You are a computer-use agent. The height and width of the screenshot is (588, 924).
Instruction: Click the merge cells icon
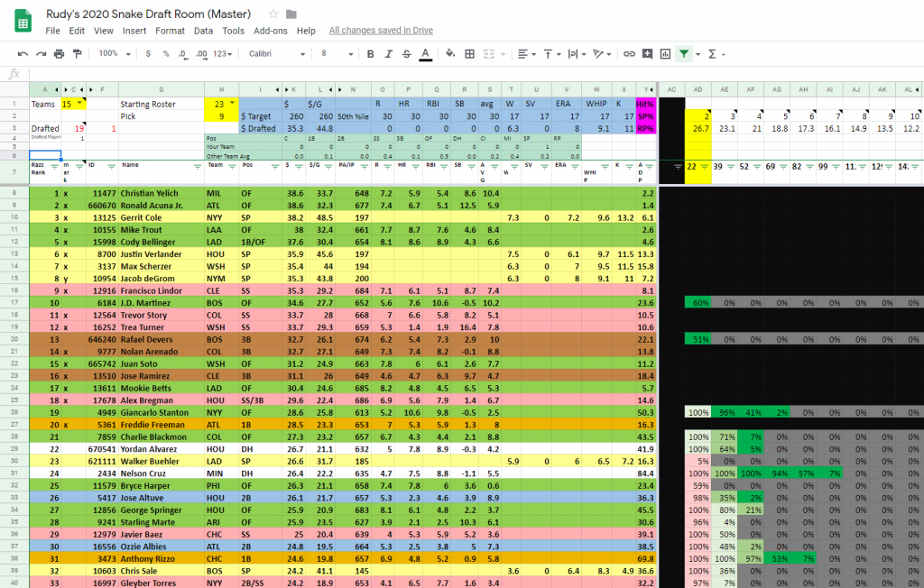488,53
